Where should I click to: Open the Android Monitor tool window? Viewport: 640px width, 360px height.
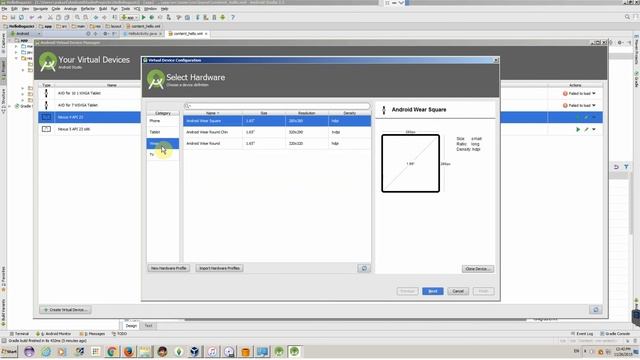[x=53, y=334]
